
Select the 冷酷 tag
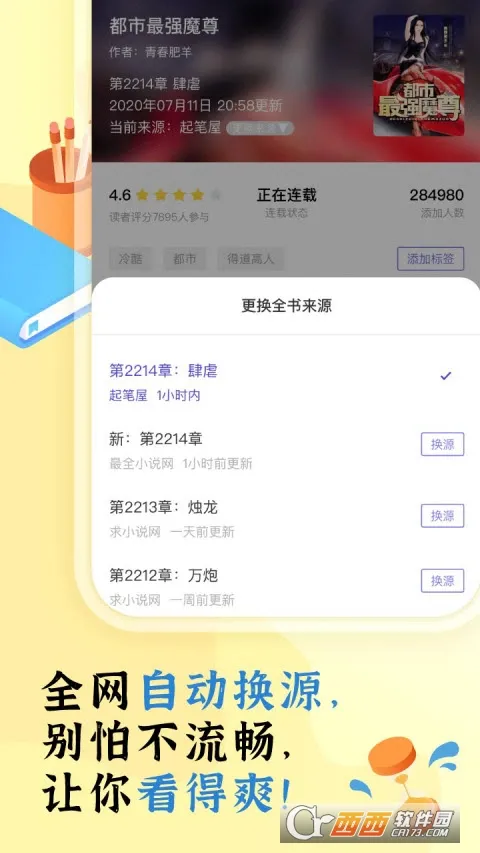(x=131, y=259)
